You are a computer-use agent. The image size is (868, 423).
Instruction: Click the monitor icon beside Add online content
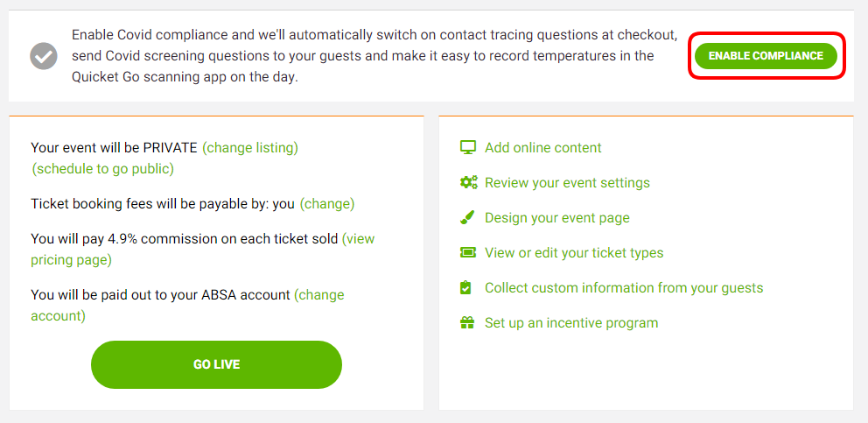(468, 147)
